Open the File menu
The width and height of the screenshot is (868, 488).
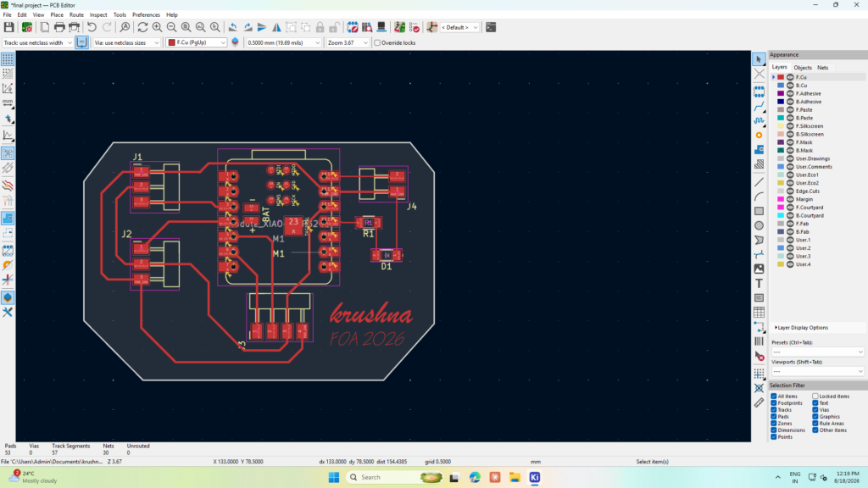(x=7, y=15)
